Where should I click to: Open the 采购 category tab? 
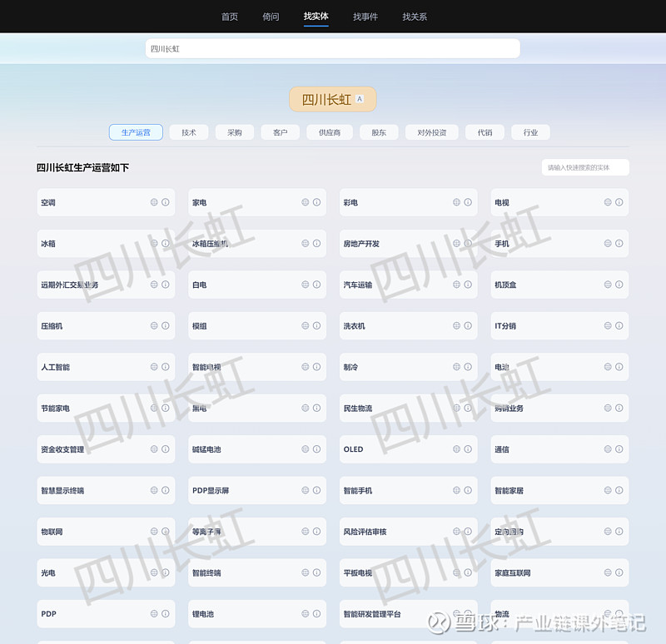coord(235,132)
